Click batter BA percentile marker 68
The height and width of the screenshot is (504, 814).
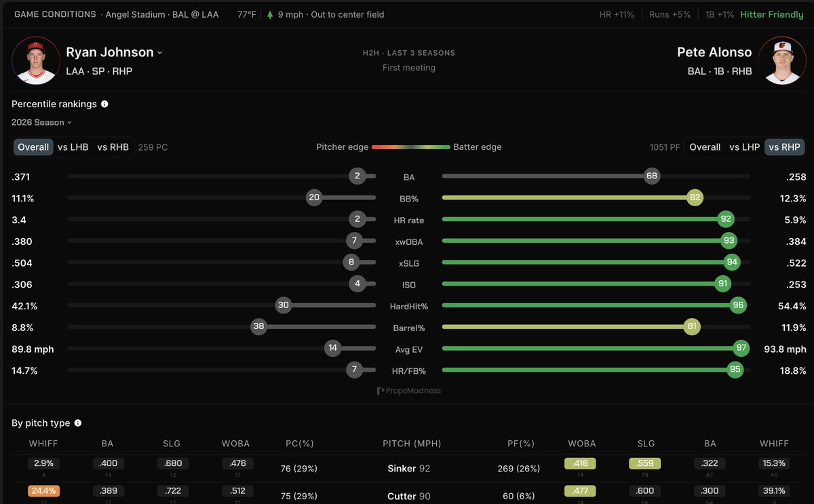pyautogui.click(x=652, y=176)
